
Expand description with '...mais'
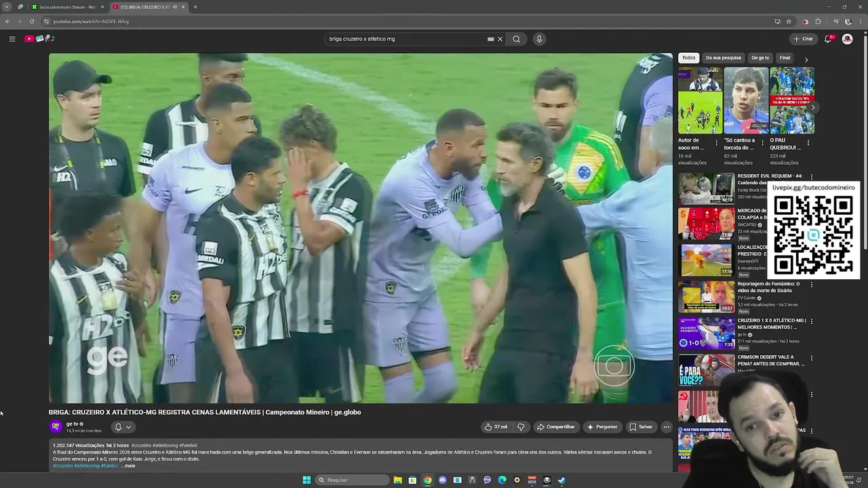128,466
